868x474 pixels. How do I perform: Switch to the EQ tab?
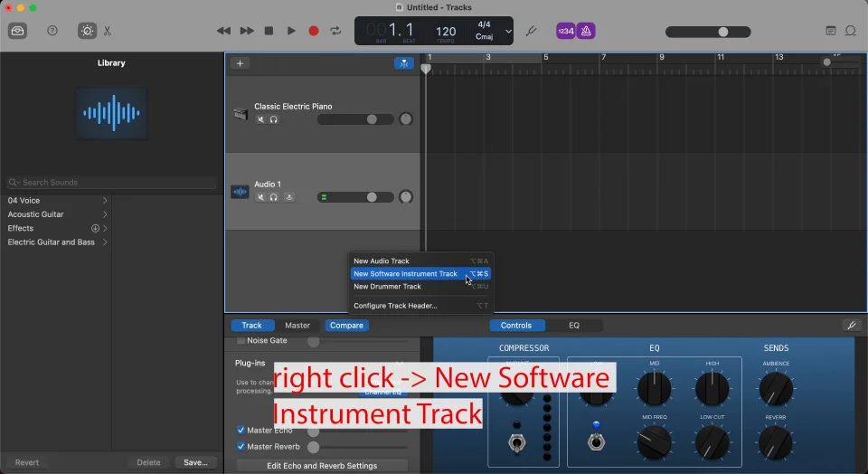click(574, 326)
